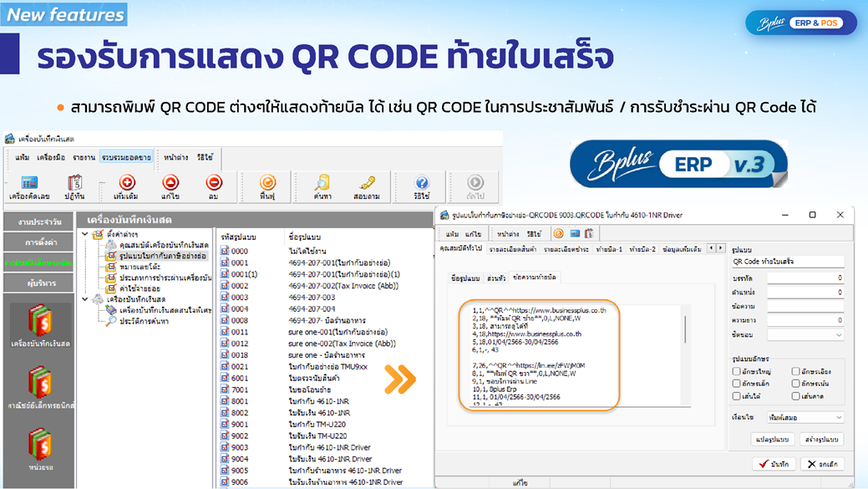The height and width of the screenshot is (489, 868).
Task: Collapse the ตั้งค่าต่างๆ tree node
Action: click(x=88, y=235)
